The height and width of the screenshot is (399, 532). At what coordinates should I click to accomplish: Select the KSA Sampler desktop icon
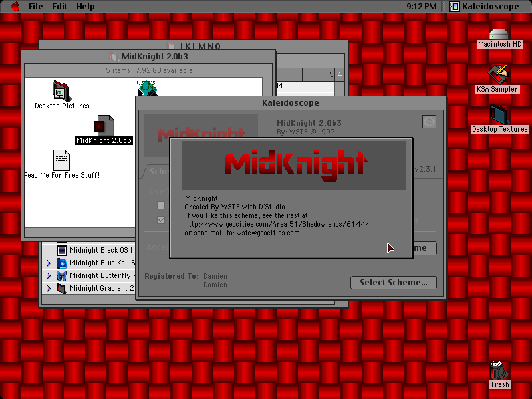[498, 74]
